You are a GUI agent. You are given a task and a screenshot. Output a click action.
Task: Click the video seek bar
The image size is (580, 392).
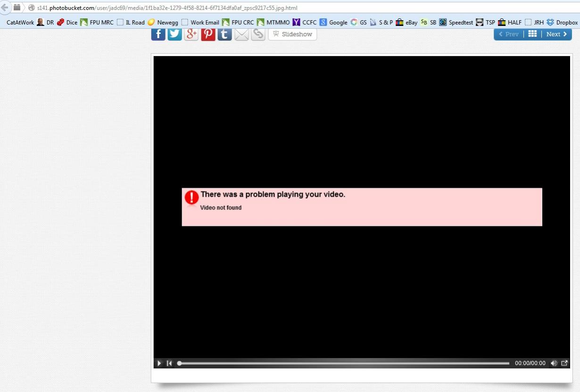[x=344, y=363]
